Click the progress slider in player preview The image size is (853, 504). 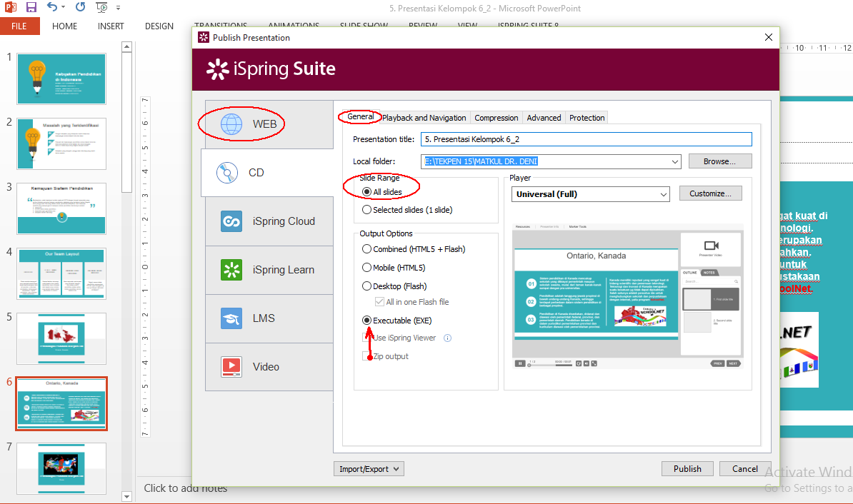[x=550, y=366]
